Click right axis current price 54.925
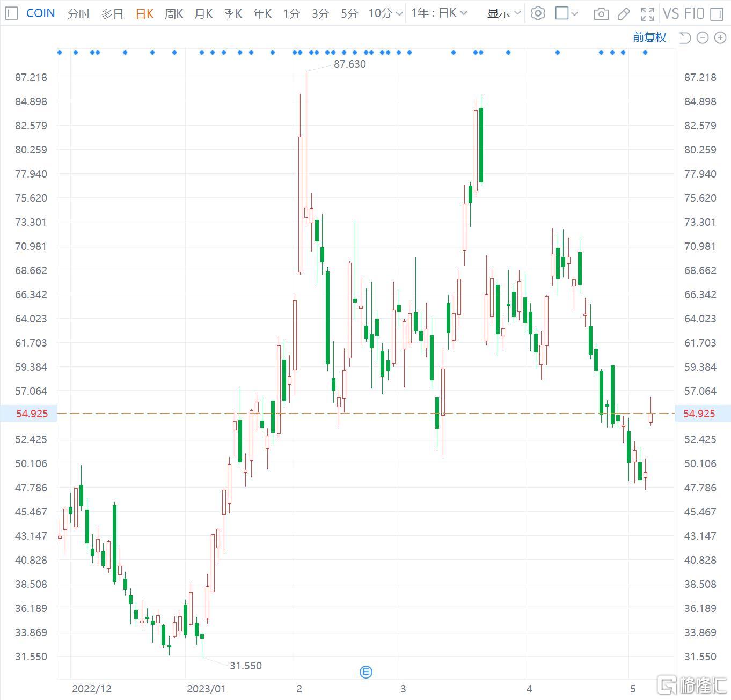This screenshot has width=731, height=700. (699, 414)
